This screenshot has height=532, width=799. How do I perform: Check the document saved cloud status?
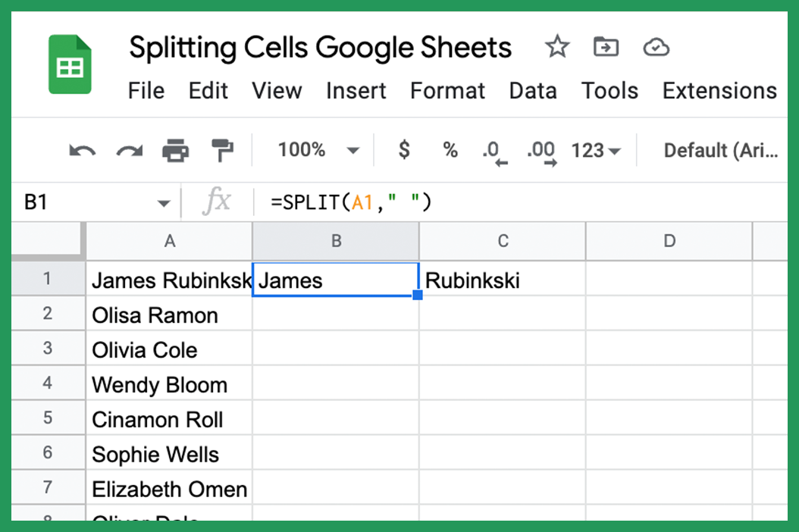[656, 47]
